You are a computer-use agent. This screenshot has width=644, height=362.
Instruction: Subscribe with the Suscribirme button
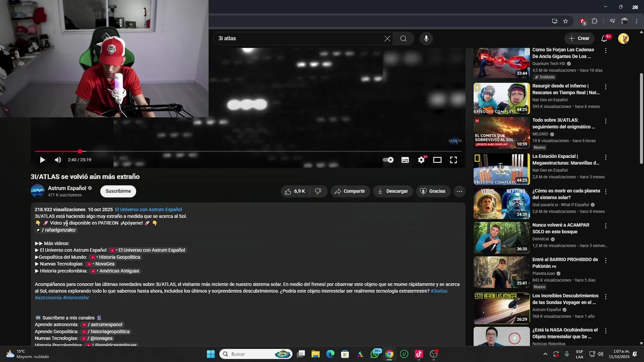click(118, 191)
